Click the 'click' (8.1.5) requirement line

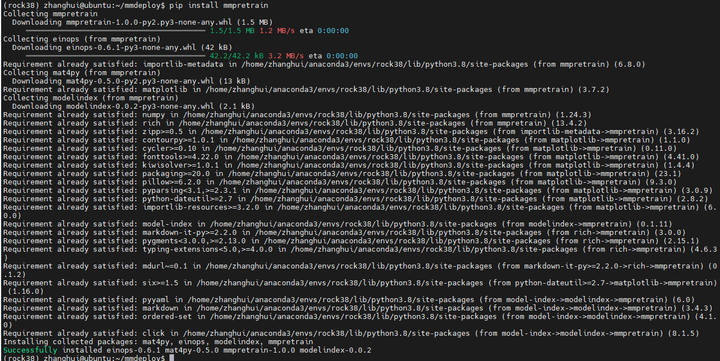click(351, 333)
